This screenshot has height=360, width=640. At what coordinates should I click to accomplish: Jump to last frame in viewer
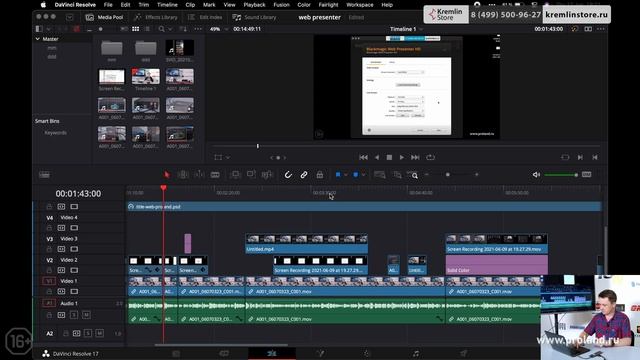tap(415, 157)
